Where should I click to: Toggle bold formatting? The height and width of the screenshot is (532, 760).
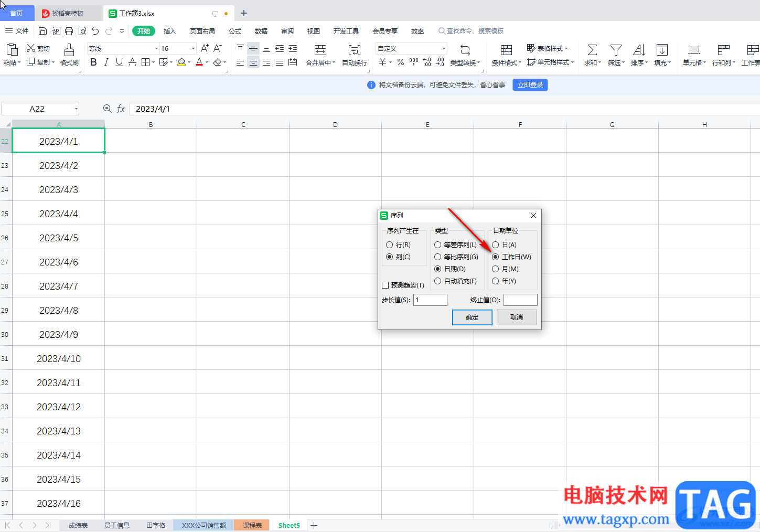tap(93, 62)
